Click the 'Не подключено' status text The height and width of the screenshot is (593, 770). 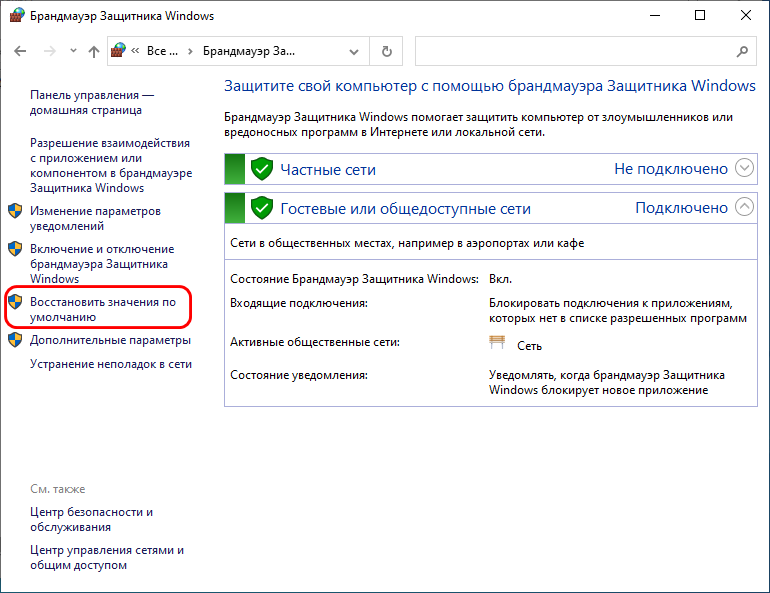click(x=671, y=169)
